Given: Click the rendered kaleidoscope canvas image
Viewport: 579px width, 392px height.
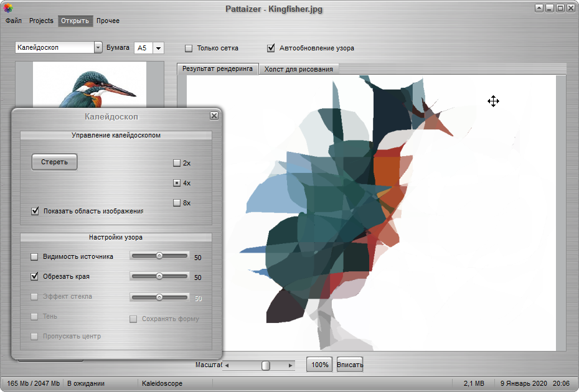Looking at the screenshot, I should tap(371, 213).
